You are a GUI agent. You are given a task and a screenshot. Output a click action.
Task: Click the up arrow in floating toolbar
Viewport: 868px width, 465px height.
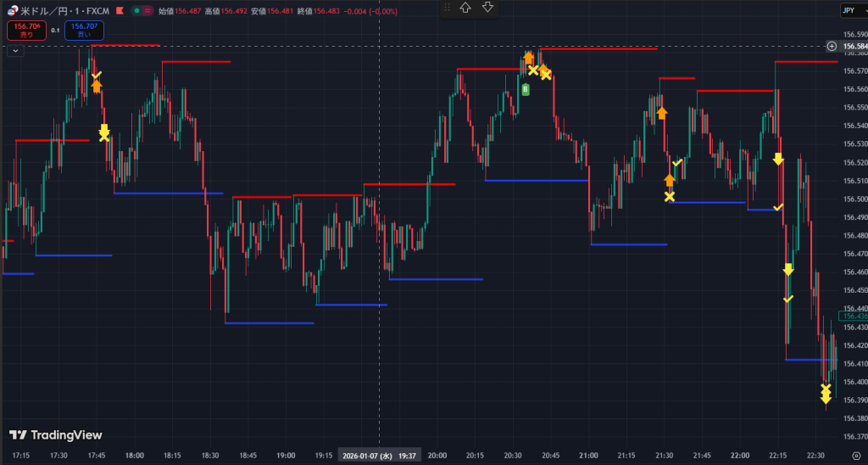465,8
